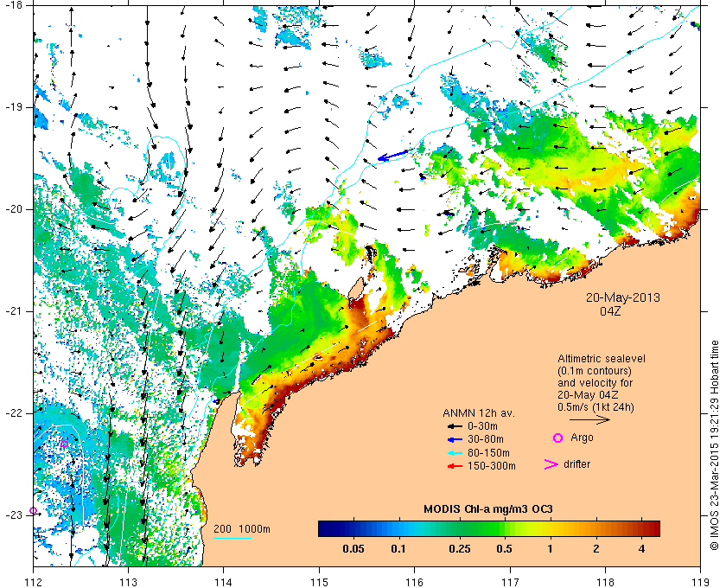Click latitude axis label -21

[x=13, y=311]
